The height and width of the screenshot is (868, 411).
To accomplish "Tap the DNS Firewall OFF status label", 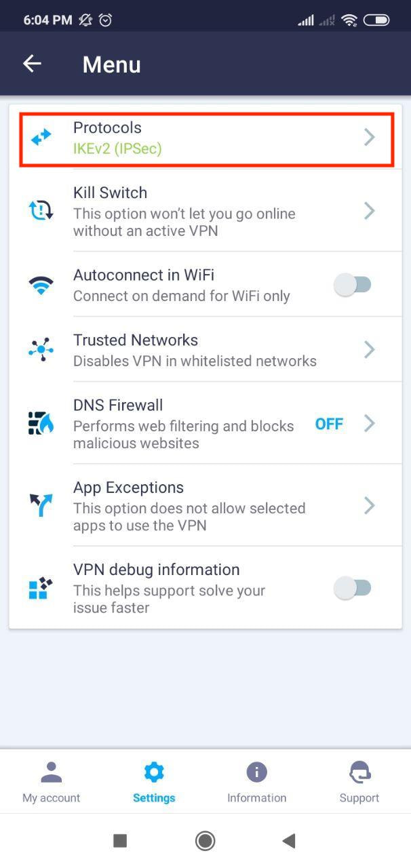I will pyautogui.click(x=329, y=424).
